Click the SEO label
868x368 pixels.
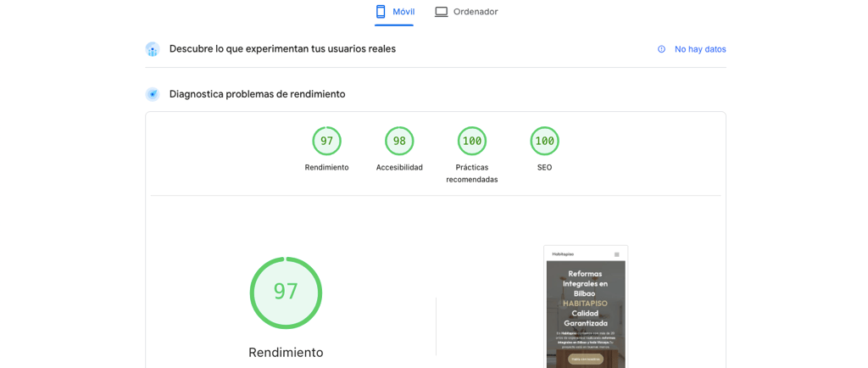[545, 168]
